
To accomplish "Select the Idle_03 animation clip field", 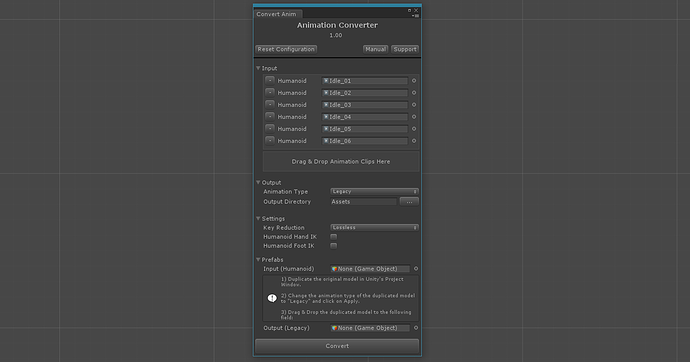I will coord(365,105).
